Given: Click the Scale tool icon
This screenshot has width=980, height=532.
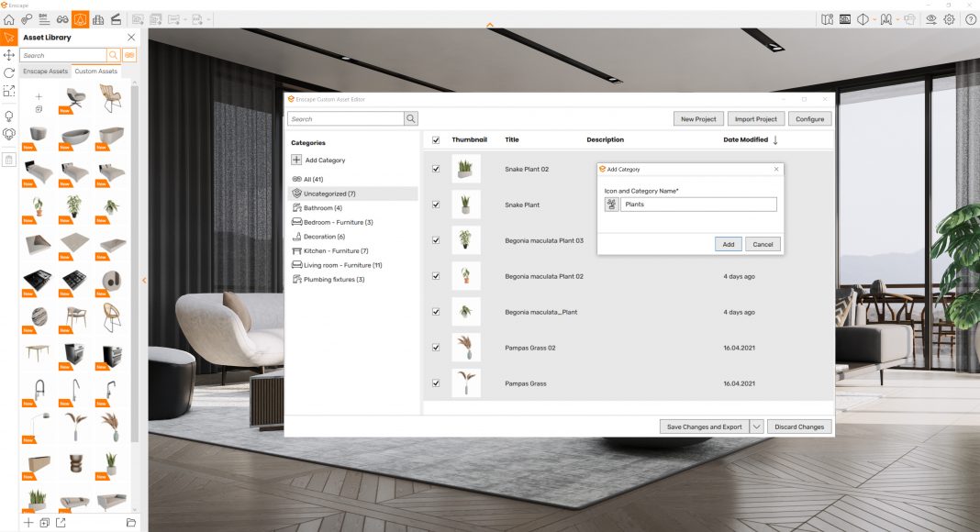Looking at the screenshot, I should point(9,91).
